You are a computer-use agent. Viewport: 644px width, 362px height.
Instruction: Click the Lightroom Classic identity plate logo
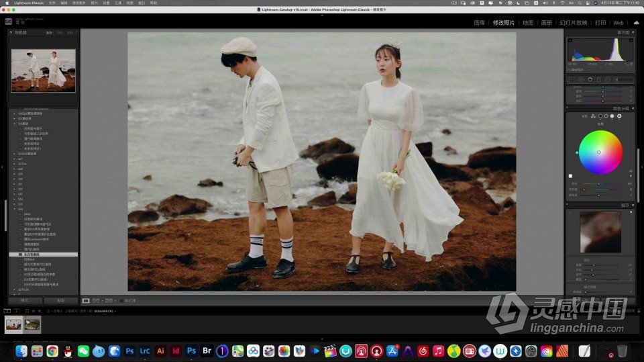[x=8, y=21]
